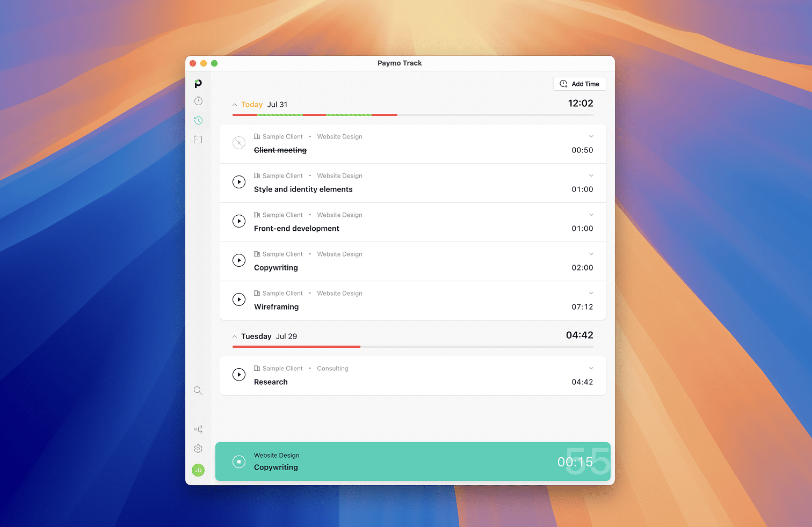
Task: Click the window minimize yellow button
Action: click(204, 63)
